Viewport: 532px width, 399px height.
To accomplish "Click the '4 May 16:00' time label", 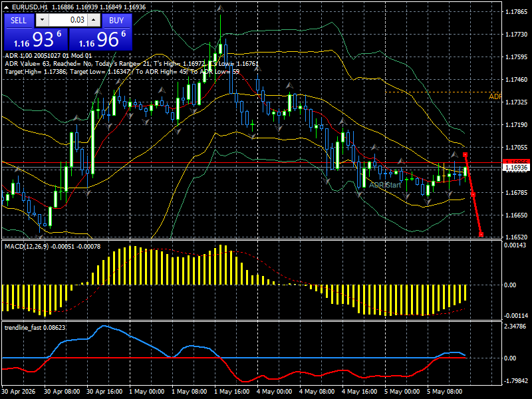I will point(359,392).
